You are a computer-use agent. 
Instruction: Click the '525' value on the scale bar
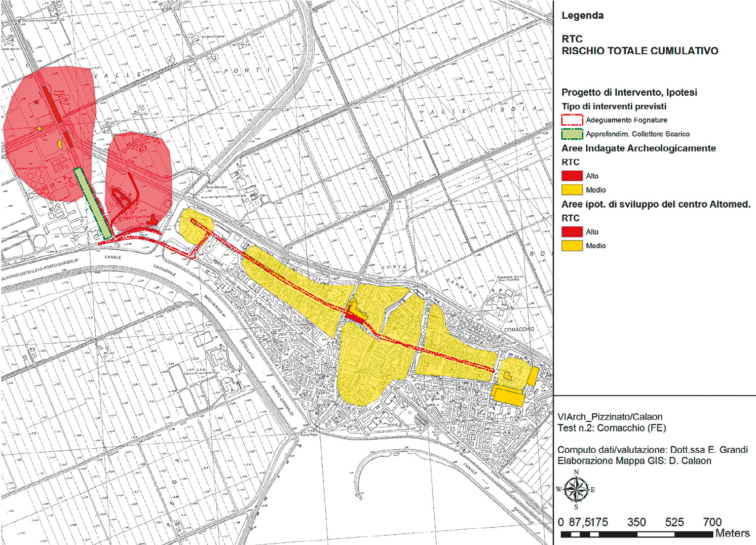coord(674,522)
